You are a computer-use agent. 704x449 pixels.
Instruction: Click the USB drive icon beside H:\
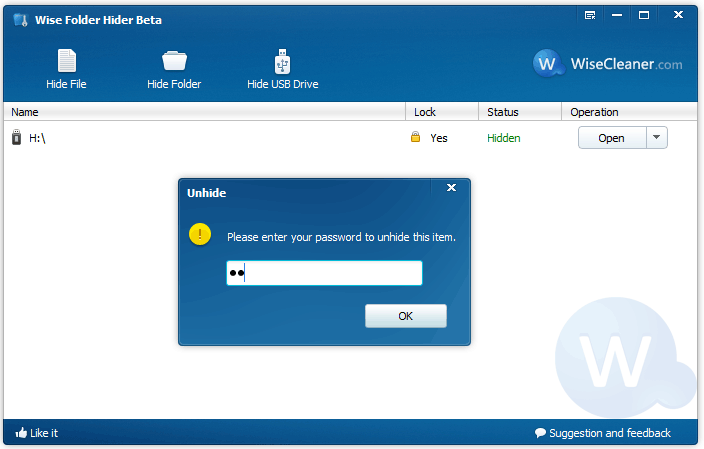click(16, 138)
